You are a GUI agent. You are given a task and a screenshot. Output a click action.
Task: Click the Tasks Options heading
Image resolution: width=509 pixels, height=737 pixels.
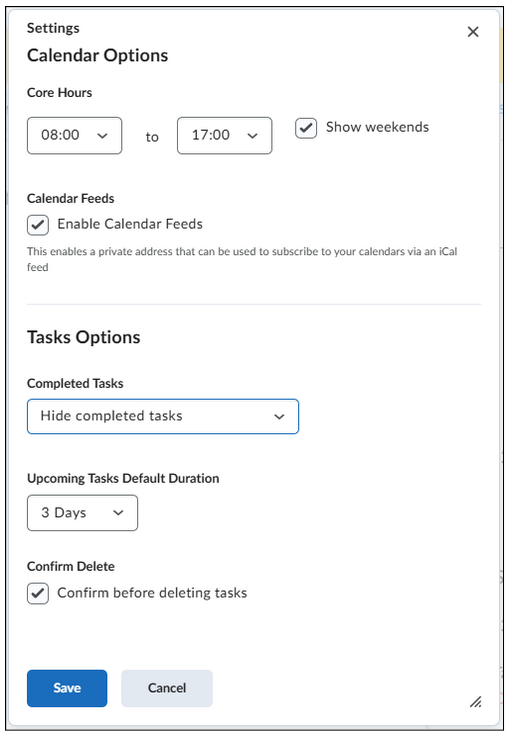click(x=84, y=337)
